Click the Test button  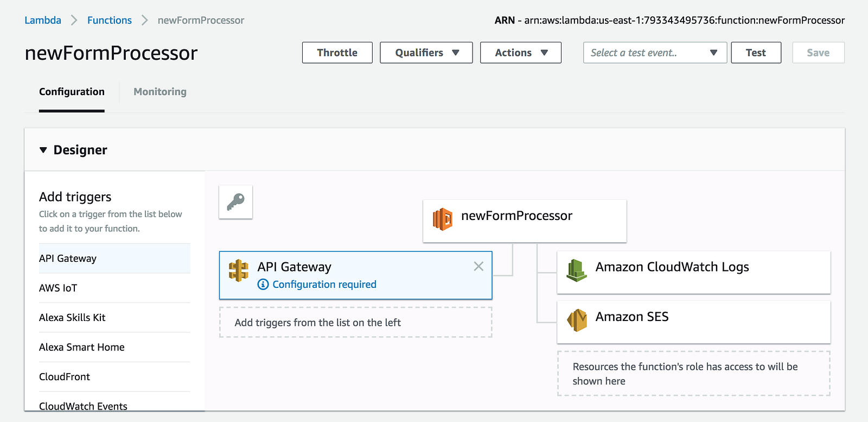tap(756, 53)
